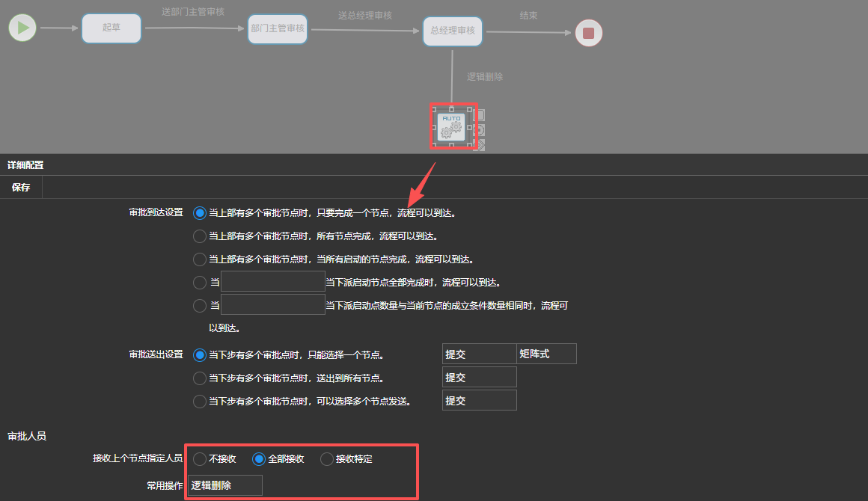Select 所有节点完成 arrival option

tap(200, 236)
